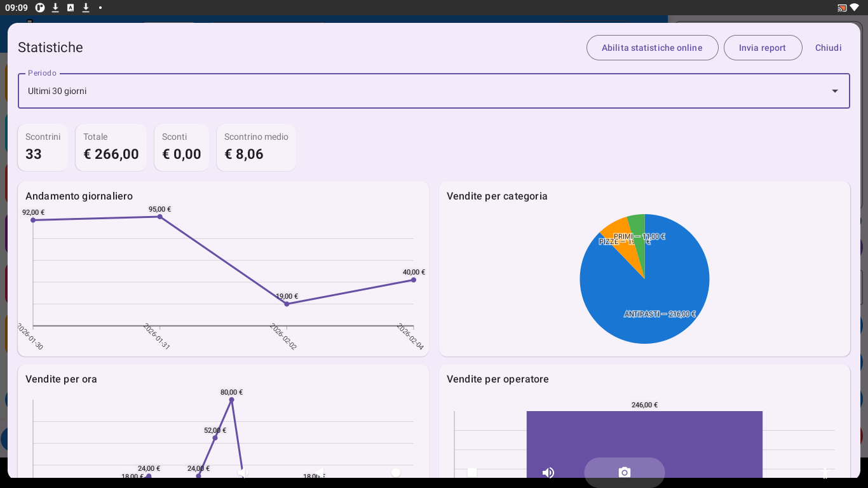Select the 92,00 € data point on the daily chart
Screen dimensions: 868x488
[x=33, y=220]
